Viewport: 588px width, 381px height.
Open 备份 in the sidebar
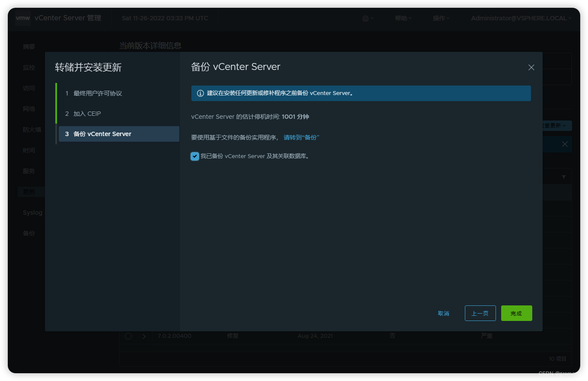[x=29, y=233]
